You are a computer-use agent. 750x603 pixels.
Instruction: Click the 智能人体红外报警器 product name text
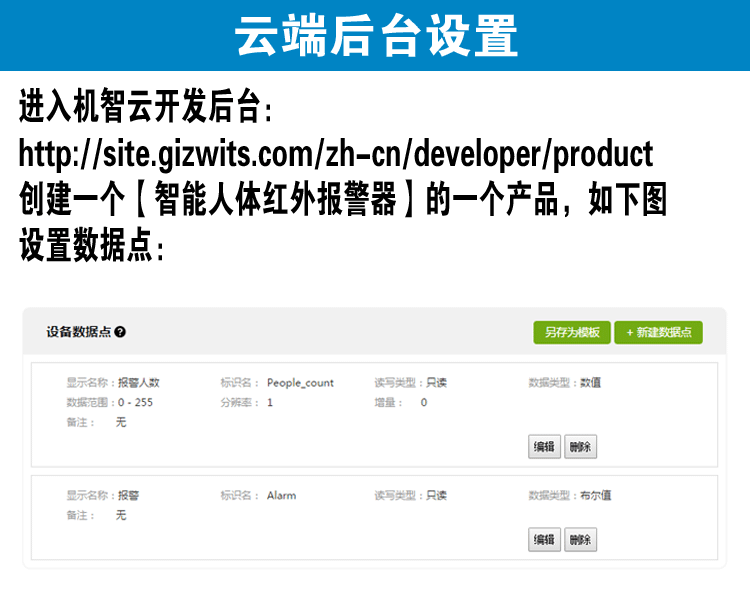pos(276,199)
